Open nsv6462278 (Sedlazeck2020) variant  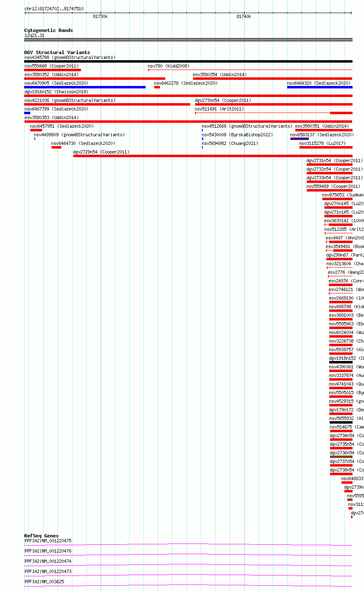point(186,83)
